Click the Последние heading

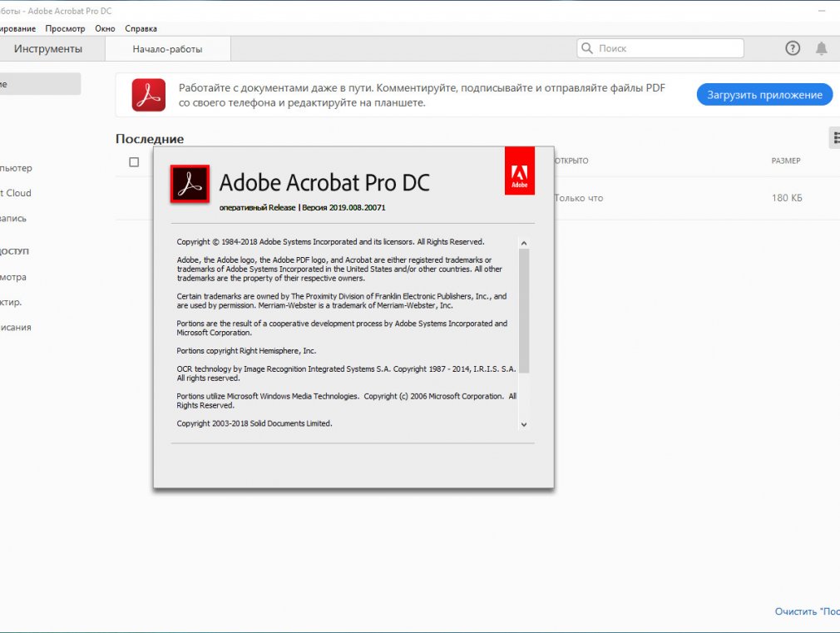pos(150,139)
